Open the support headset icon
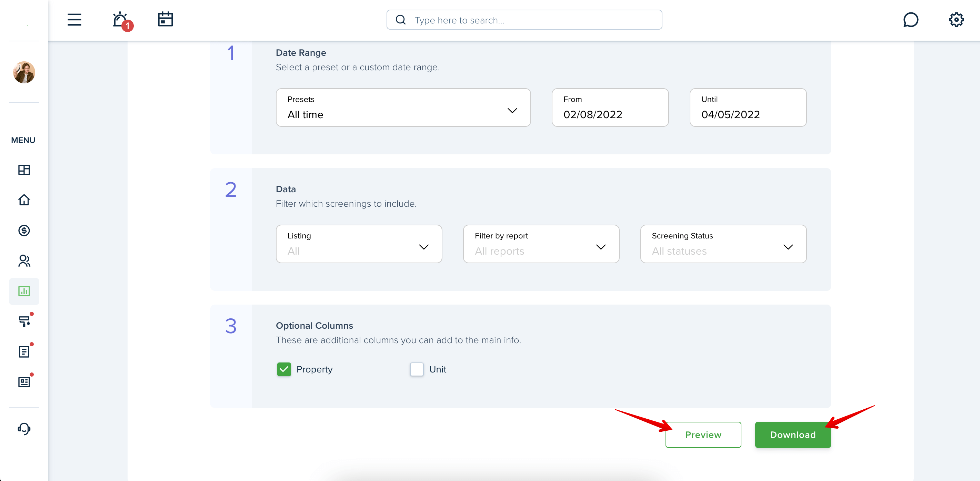Screen dimensions: 980x481 (24, 429)
